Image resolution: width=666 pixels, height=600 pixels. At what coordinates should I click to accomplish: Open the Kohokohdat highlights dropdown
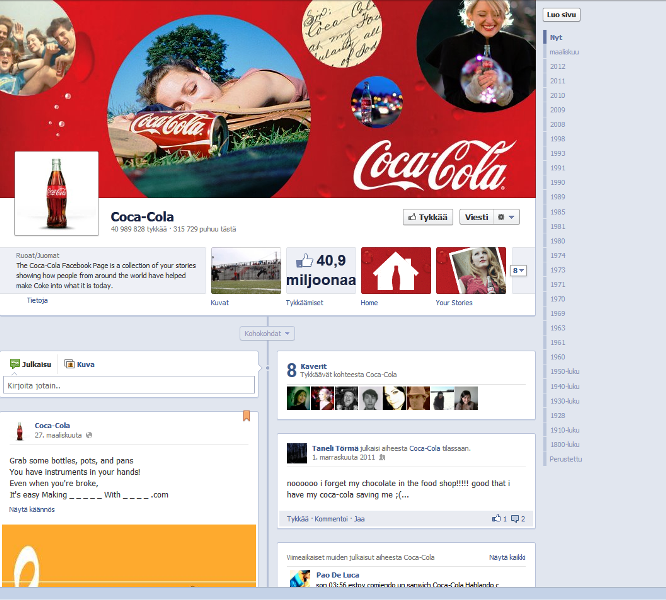tap(267, 333)
